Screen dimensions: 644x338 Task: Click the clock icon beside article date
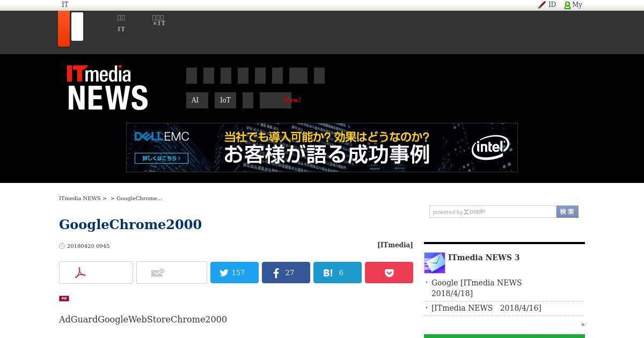pos(62,246)
